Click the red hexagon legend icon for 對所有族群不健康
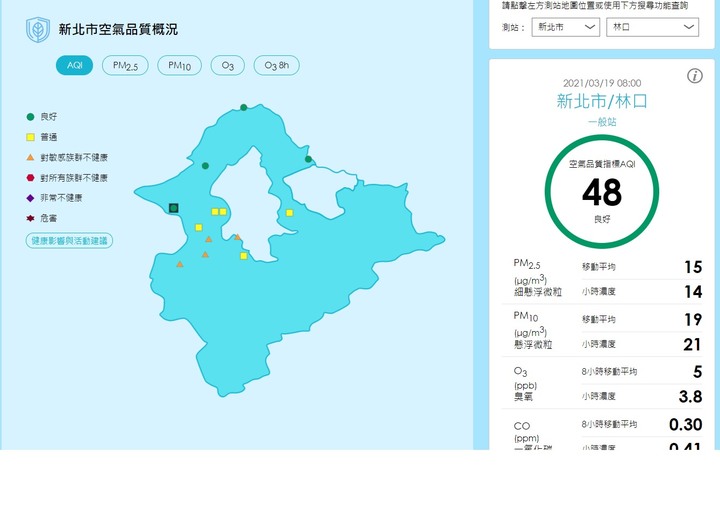This screenshot has width=720, height=516. point(30,178)
